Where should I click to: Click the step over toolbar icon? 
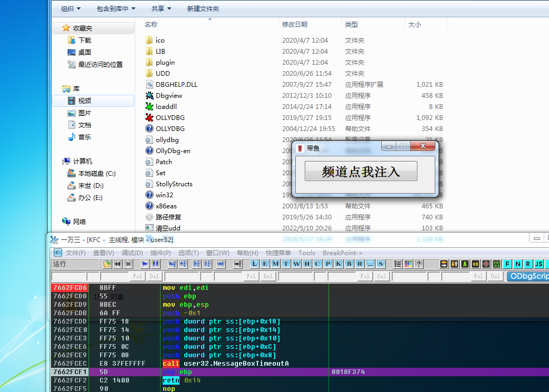[183, 264]
